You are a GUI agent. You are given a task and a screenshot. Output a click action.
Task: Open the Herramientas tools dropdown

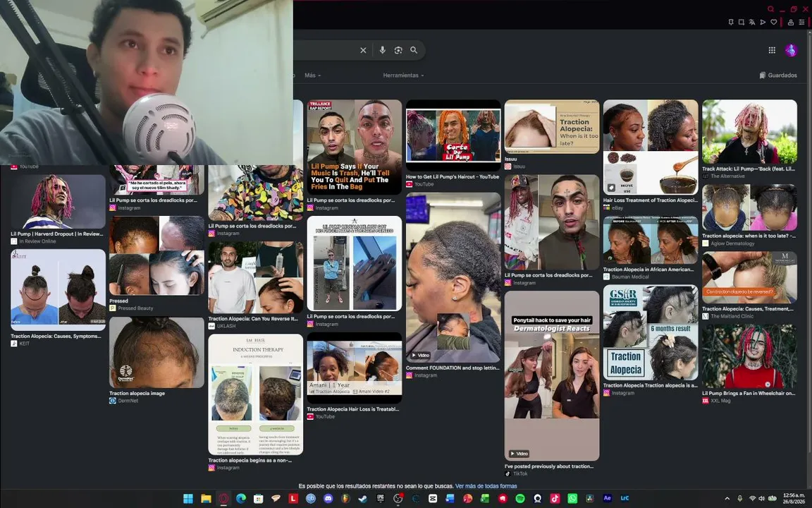403,75
